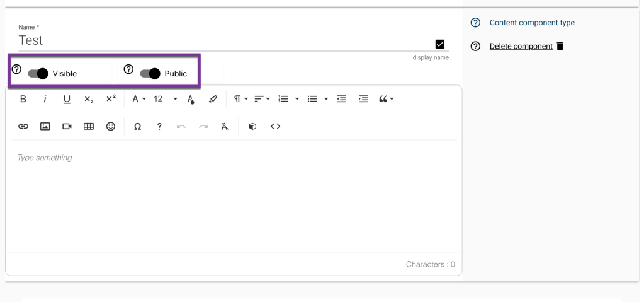
Task: Insert an image into the editor
Action: (45, 126)
